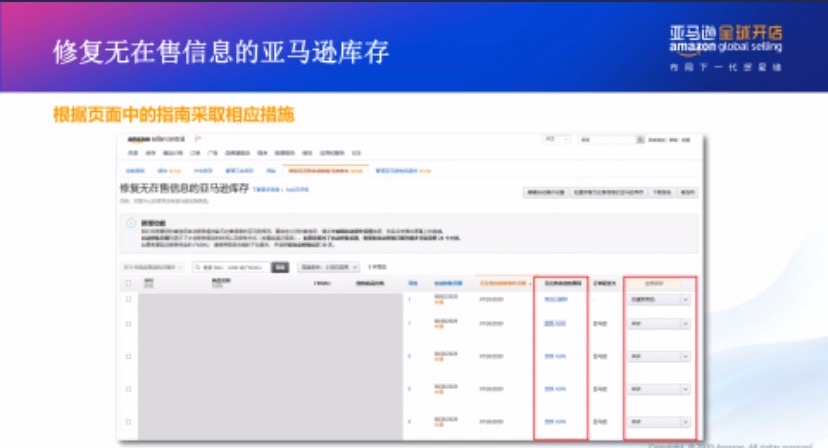Click the blue learn-more link beside page heading

click(x=266, y=190)
